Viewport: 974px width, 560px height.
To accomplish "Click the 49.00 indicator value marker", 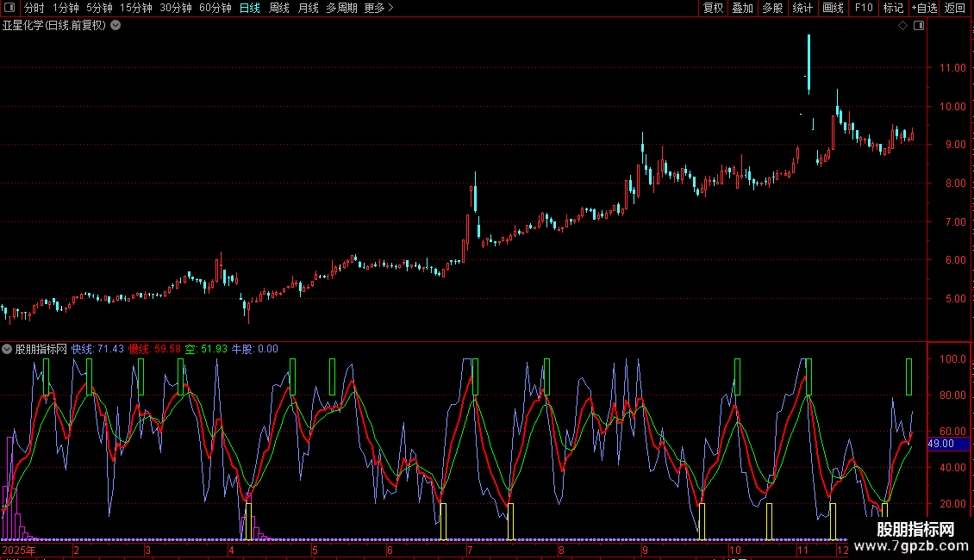I will (x=948, y=444).
